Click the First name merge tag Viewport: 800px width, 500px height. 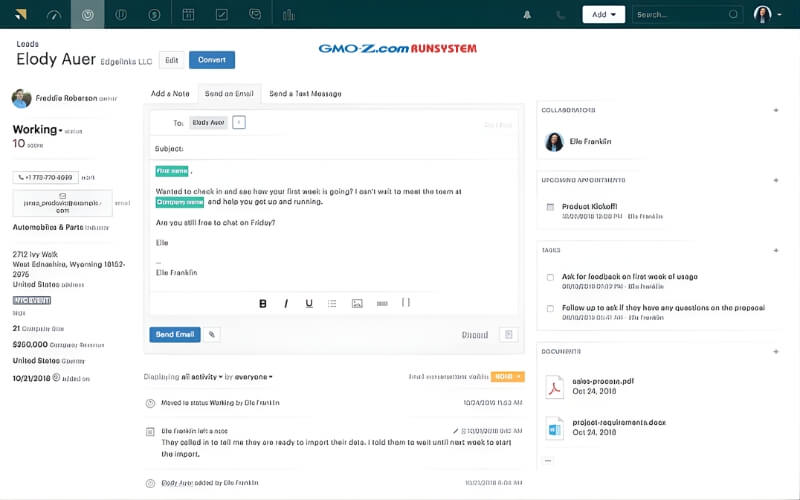tap(172, 171)
